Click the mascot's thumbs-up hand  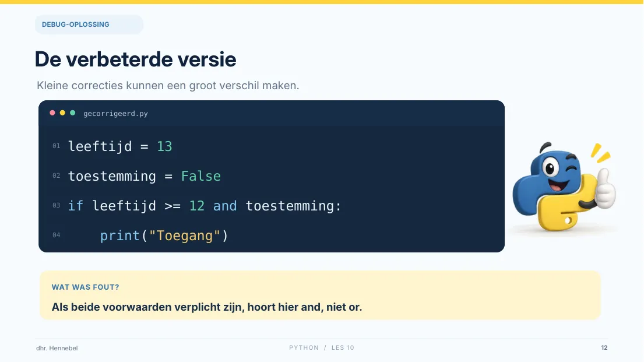[x=604, y=189]
